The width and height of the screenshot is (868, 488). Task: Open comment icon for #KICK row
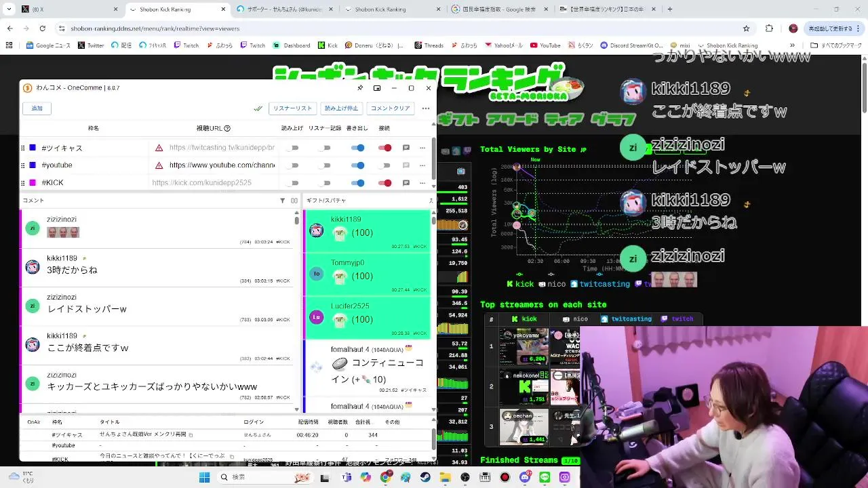406,183
